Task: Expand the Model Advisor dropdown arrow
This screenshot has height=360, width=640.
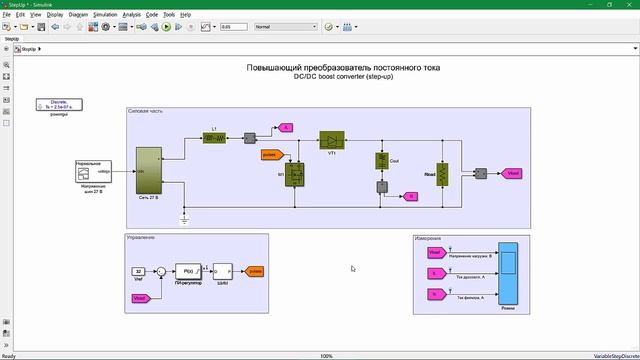Action: tap(337, 27)
